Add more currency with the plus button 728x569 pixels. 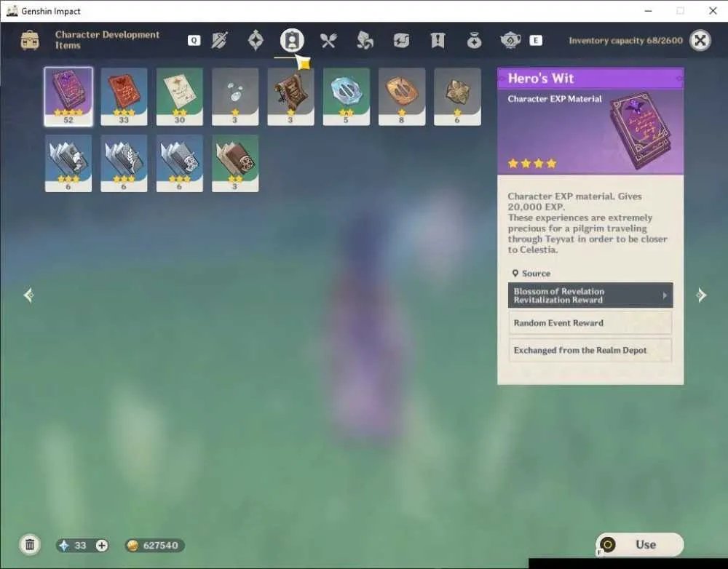tap(102, 545)
